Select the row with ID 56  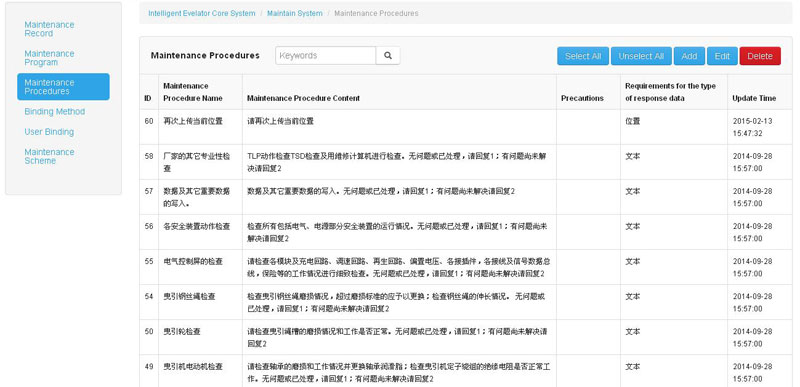(466, 232)
